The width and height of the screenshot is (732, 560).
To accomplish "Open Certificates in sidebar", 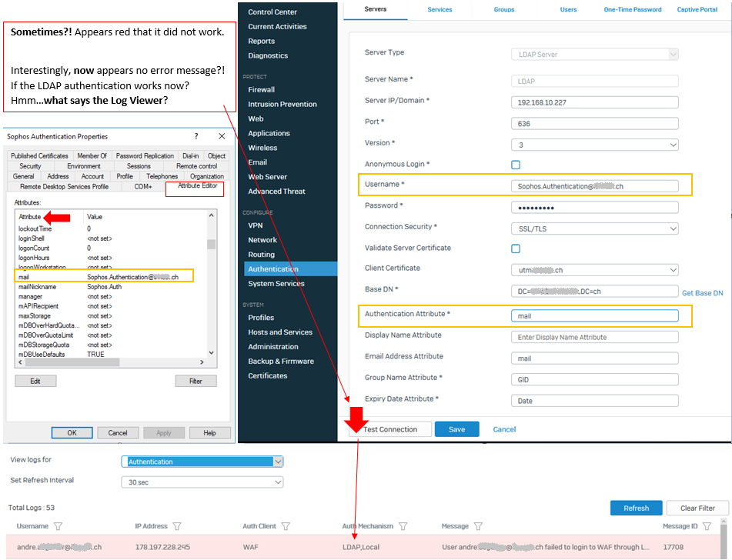I will click(x=268, y=375).
